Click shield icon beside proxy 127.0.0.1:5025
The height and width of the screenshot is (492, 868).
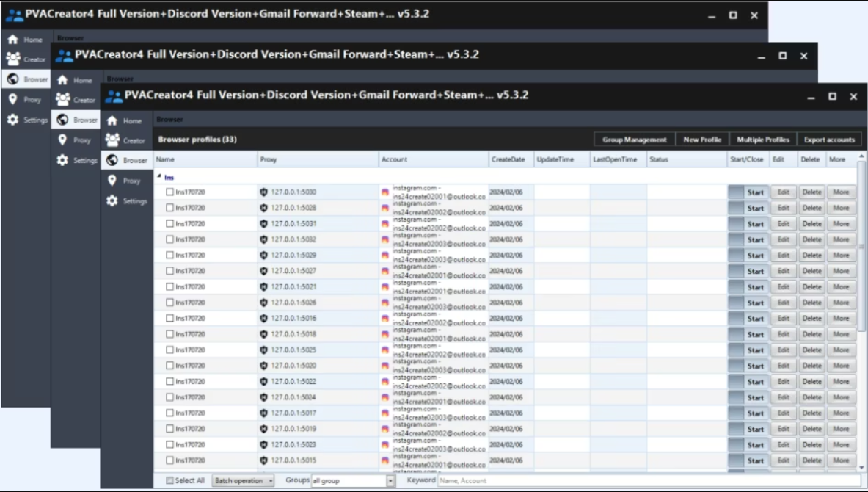point(263,350)
